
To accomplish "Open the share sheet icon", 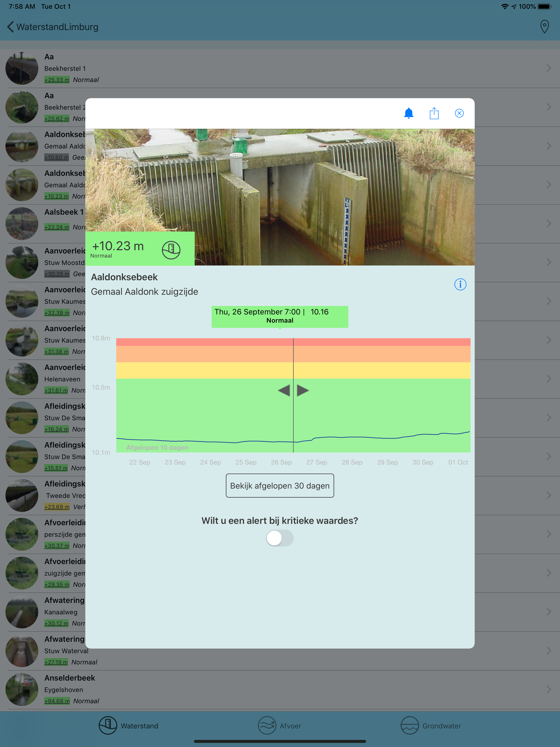I will pyautogui.click(x=434, y=113).
